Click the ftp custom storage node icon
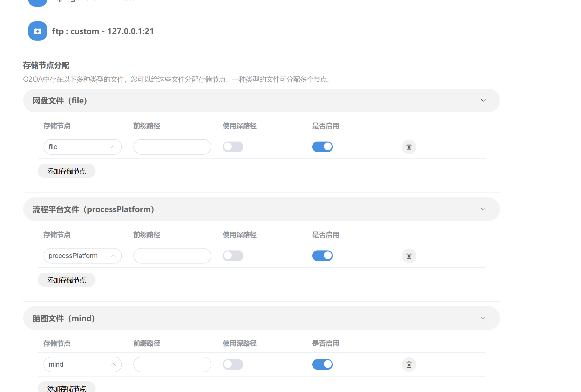 point(37,31)
